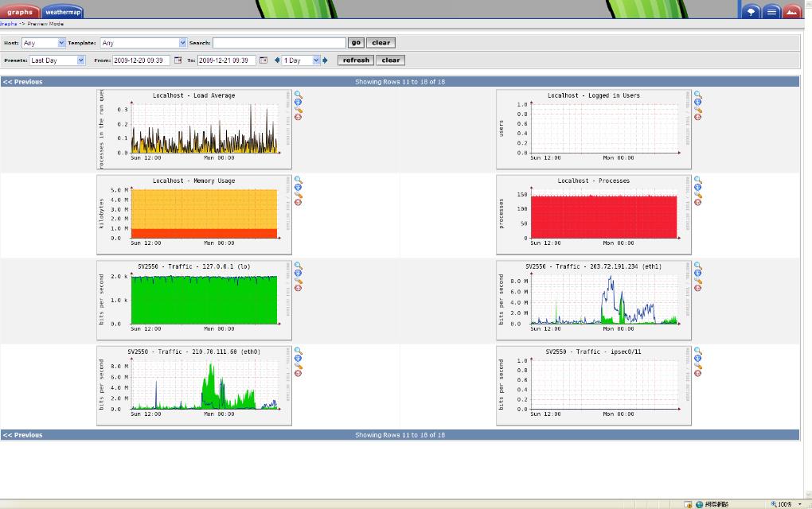
Task: Click magnifier icon beside Localhost Processes graph
Action: pyautogui.click(x=698, y=180)
